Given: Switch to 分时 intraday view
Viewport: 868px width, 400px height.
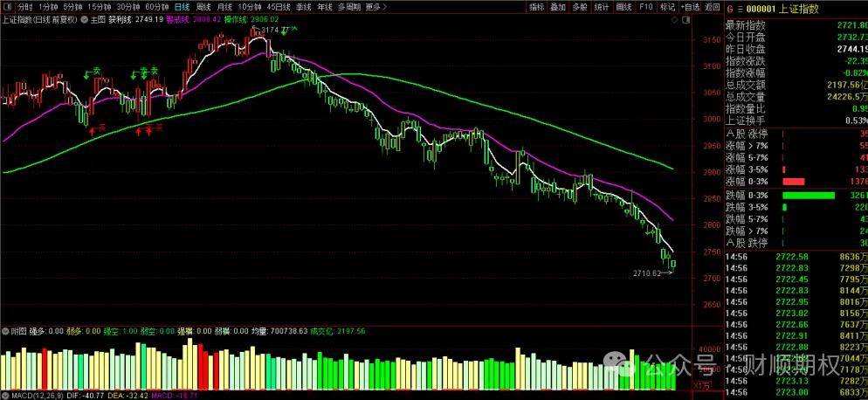Looking at the screenshot, I should click(x=25, y=7).
